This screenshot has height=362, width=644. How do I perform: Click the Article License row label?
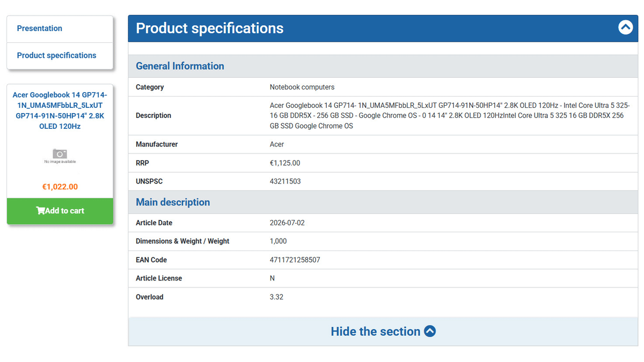(x=159, y=278)
